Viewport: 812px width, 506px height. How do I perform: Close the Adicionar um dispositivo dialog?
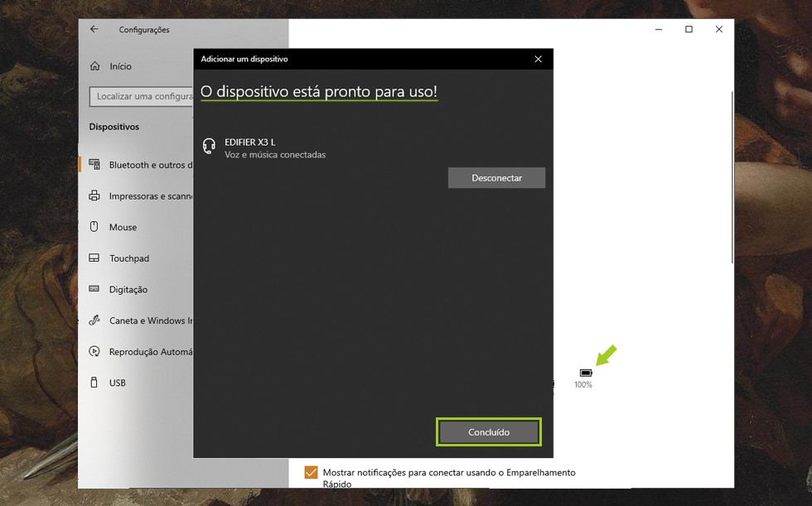click(538, 59)
